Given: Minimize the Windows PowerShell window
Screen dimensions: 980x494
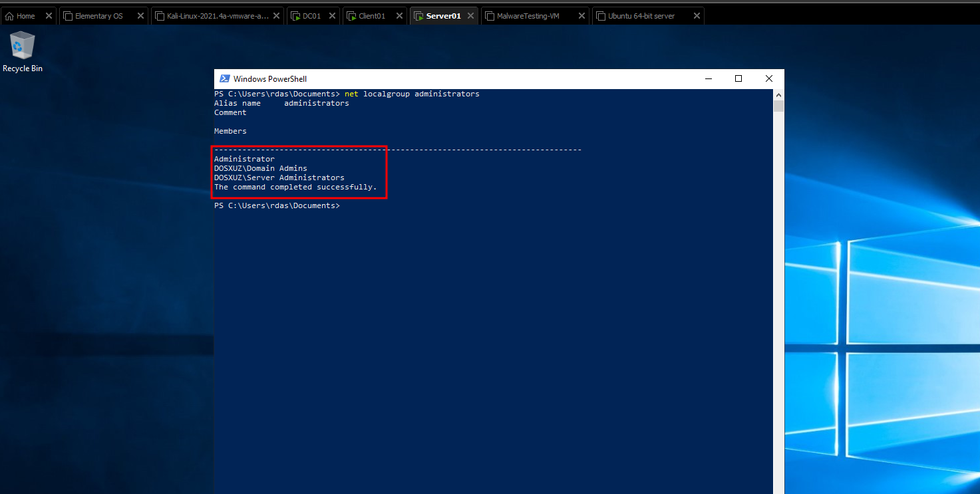Looking at the screenshot, I should (x=707, y=78).
